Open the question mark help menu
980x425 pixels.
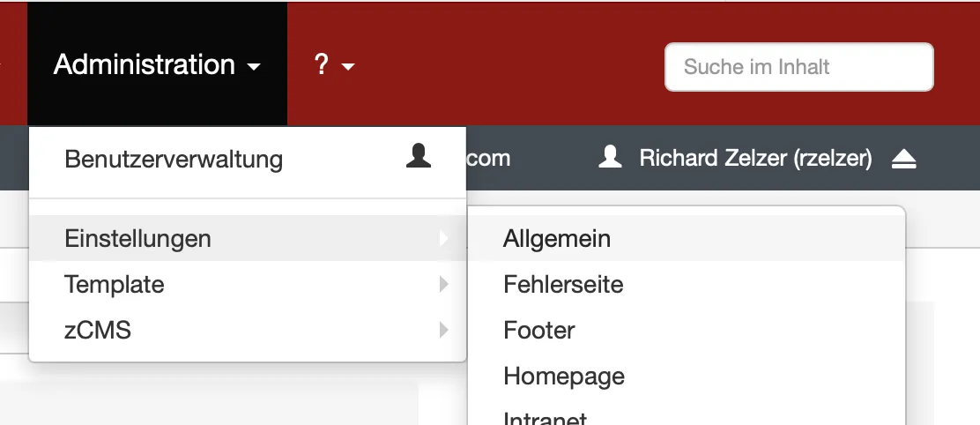click(x=322, y=64)
